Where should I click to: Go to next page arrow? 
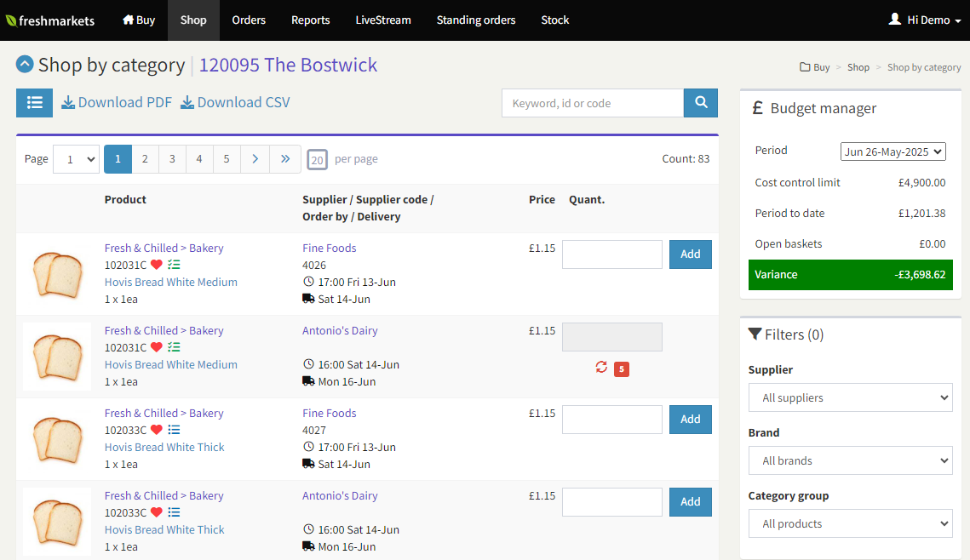(x=255, y=159)
